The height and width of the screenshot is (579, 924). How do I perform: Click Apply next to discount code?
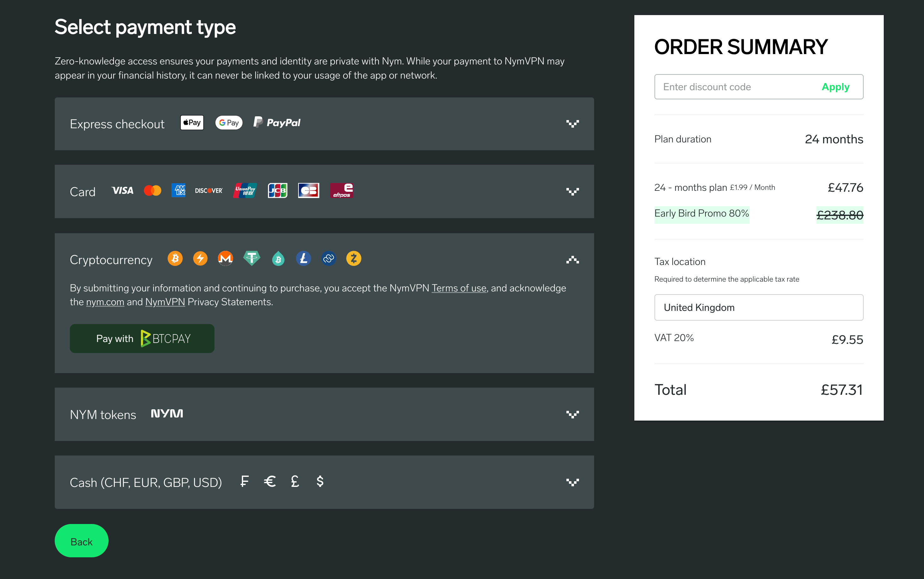835,87
